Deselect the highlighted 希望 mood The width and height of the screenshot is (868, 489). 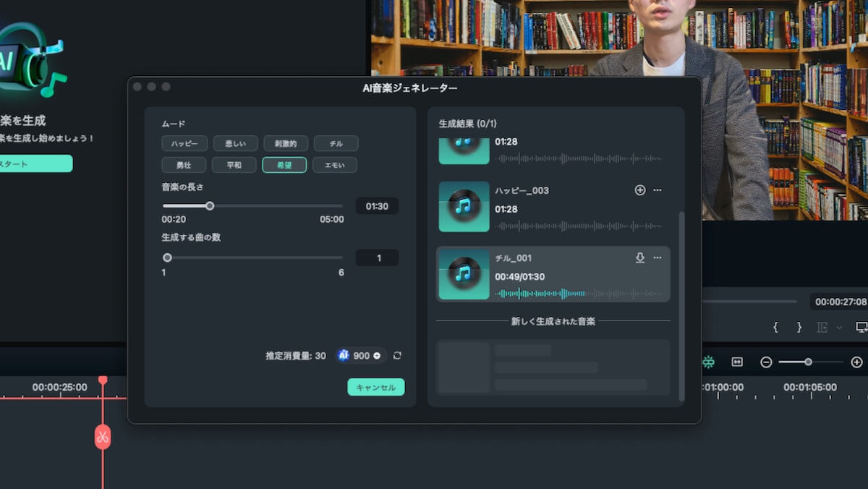(x=284, y=165)
